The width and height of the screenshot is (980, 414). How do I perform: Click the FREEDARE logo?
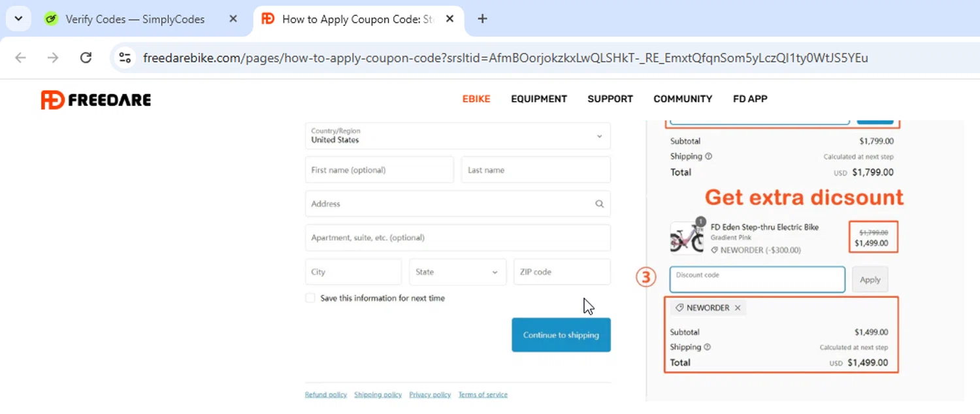tap(96, 100)
